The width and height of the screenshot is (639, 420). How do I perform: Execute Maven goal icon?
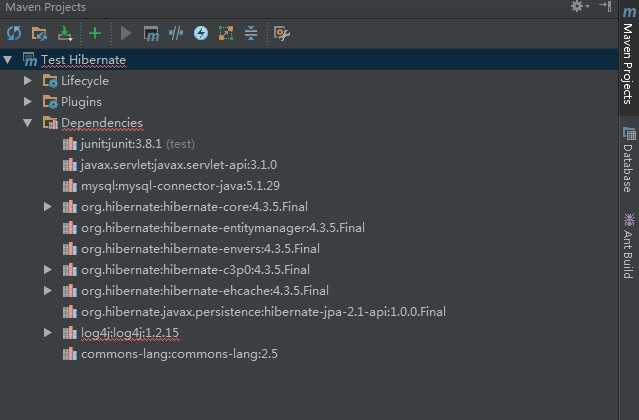[x=151, y=33]
